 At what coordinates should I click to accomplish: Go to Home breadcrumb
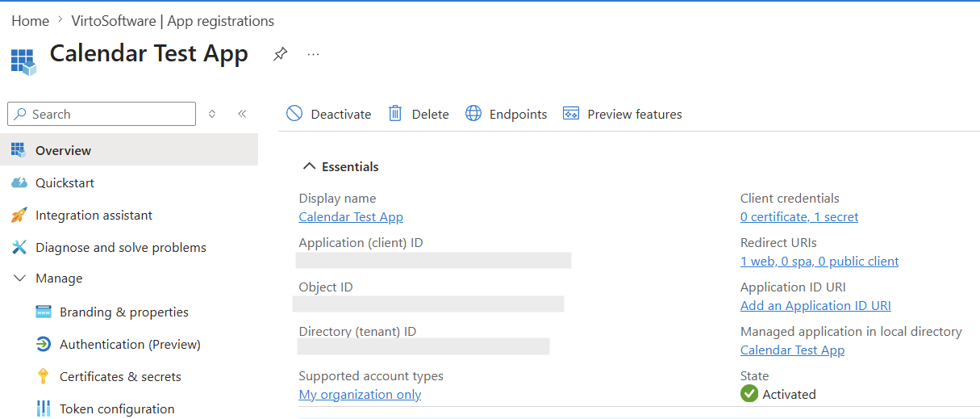(x=30, y=21)
